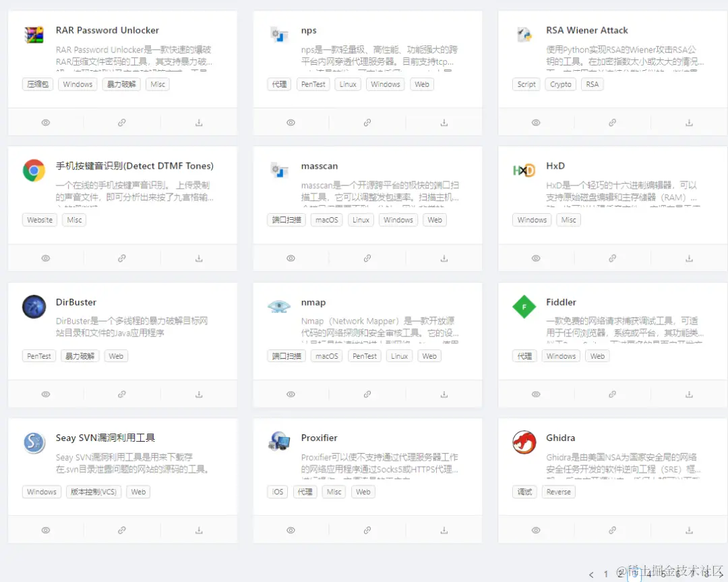
Task: Download RSA Wiener Attack via download icon
Action: tap(689, 123)
